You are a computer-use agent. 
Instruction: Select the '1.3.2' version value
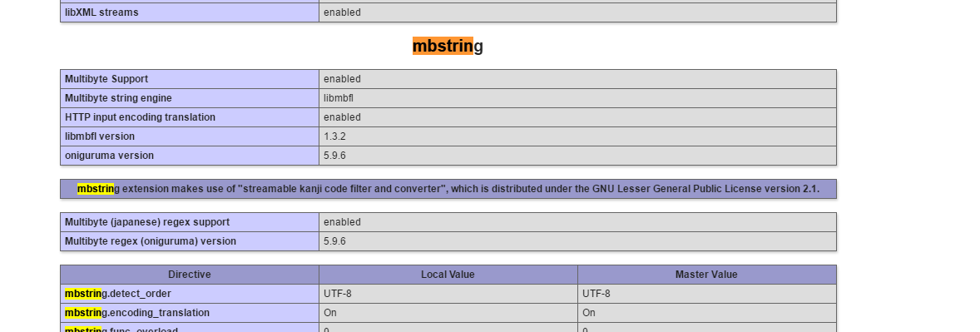(334, 137)
